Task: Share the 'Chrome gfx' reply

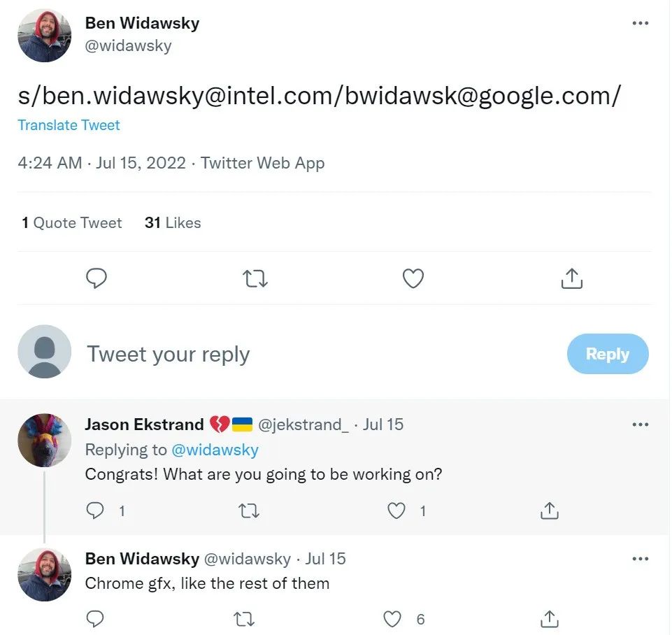Action: tap(550, 619)
